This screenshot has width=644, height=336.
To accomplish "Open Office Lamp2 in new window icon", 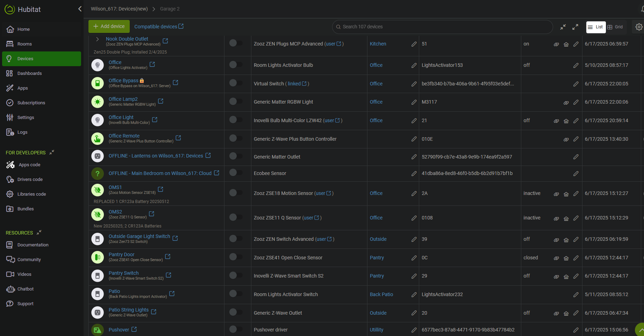I will (x=161, y=101).
